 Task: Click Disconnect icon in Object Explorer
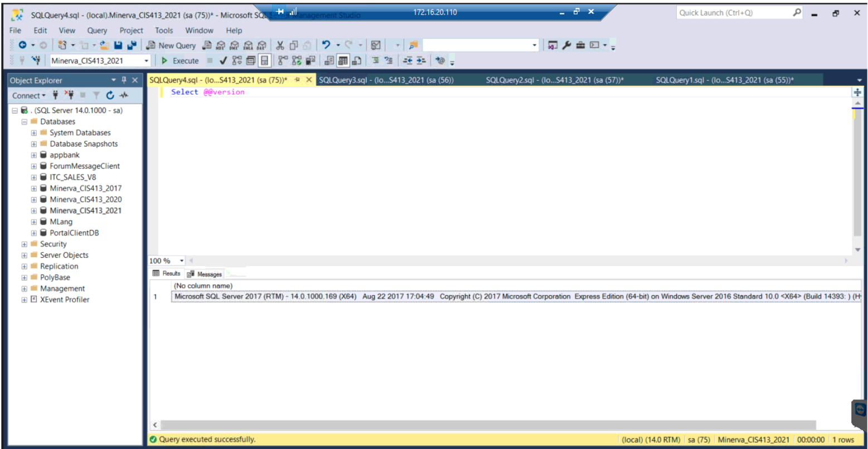(x=69, y=95)
